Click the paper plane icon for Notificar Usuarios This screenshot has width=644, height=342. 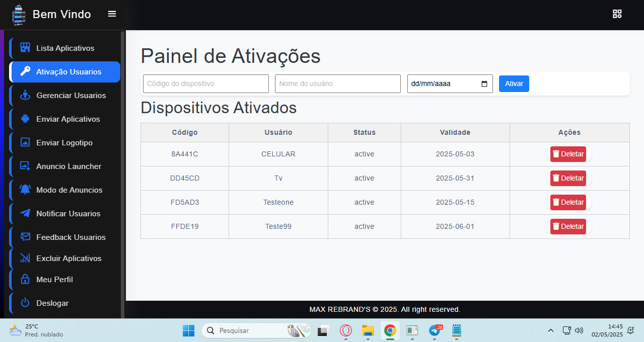(25, 213)
